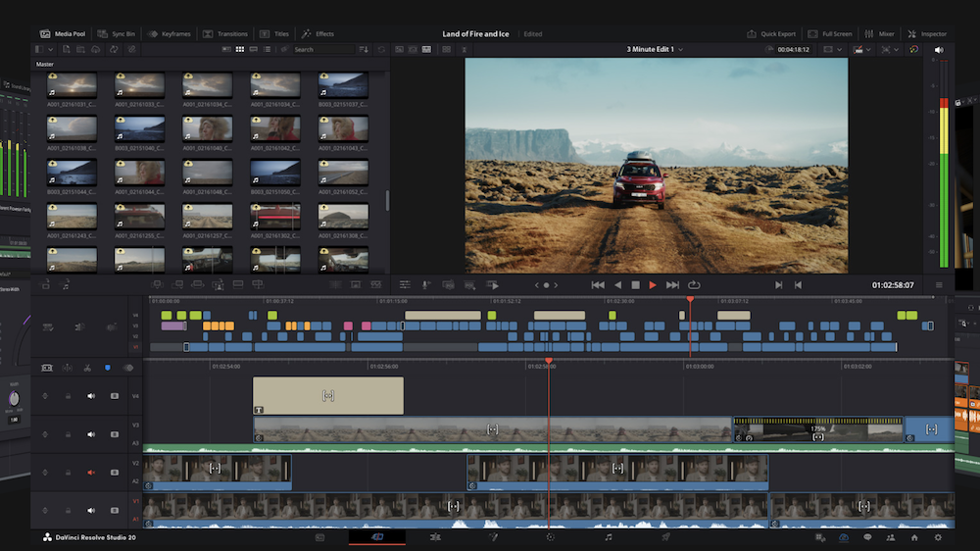980x551 pixels.
Task: Jump to the first frame of the timeline
Action: (598, 285)
